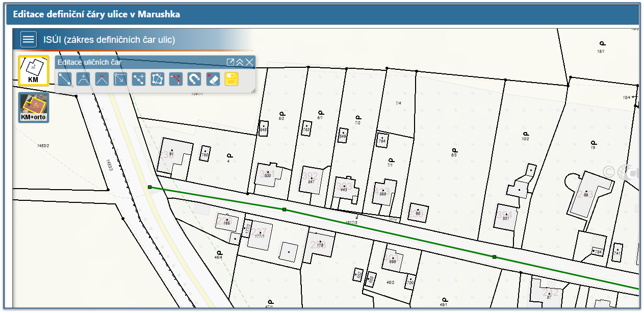Screen dimensions: 644x313
Task: Choose the remove vertex tool
Action: point(102,79)
